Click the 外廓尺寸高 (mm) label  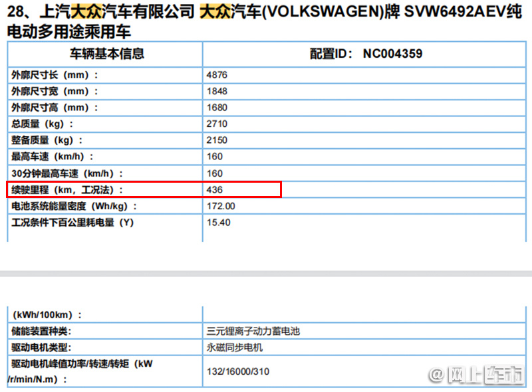55,108
